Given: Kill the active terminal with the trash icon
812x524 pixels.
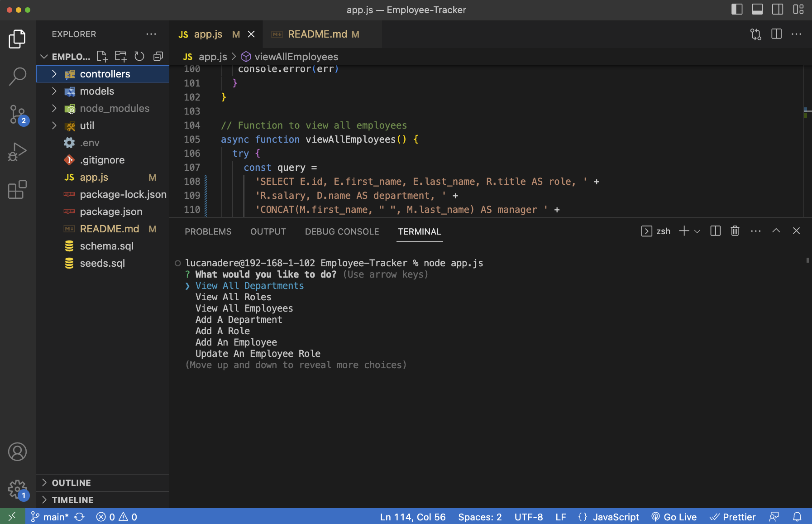Looking at the screenshot, I should pos(734,231).
